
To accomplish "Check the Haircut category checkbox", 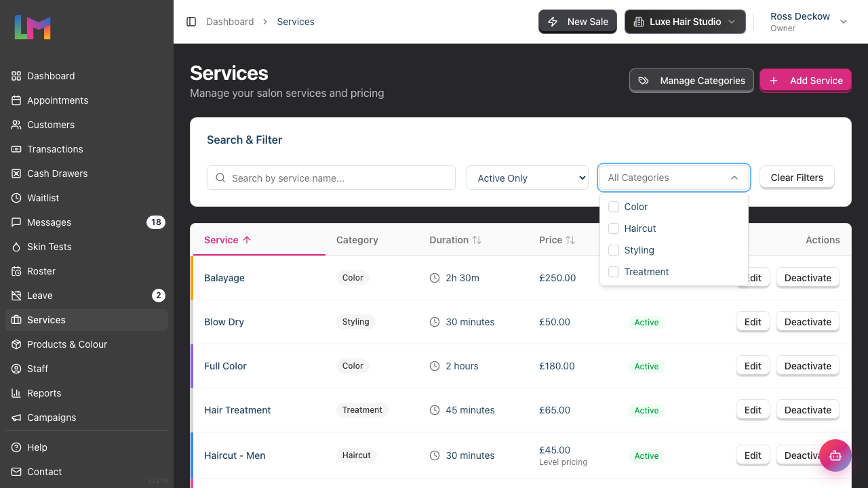I will 614,228.
